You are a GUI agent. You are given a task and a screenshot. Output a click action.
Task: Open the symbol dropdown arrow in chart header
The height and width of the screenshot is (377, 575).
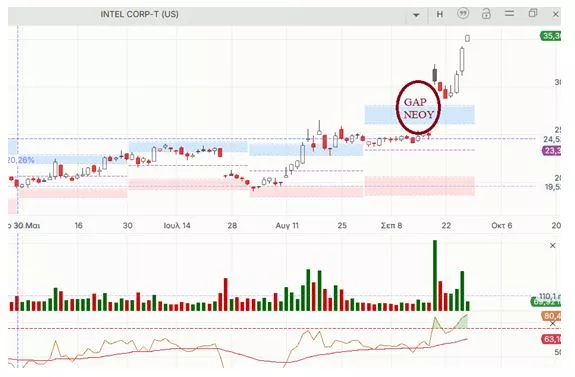click(x=416, y=15)
